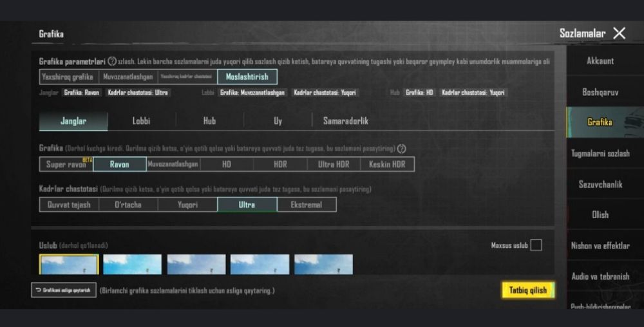This screenshot has width=644, height=327.
Task: Open Olish settings category
Action: click(x=600, y=214)
